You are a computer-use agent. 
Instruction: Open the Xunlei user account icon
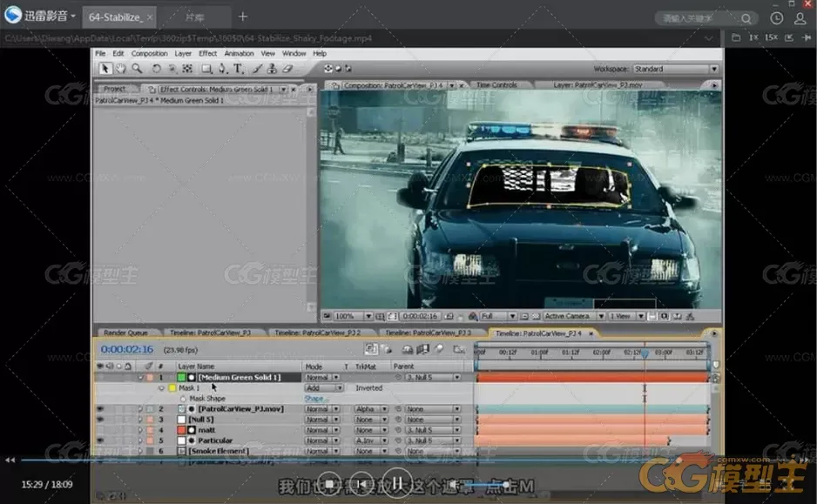click(x=800, y=18)
